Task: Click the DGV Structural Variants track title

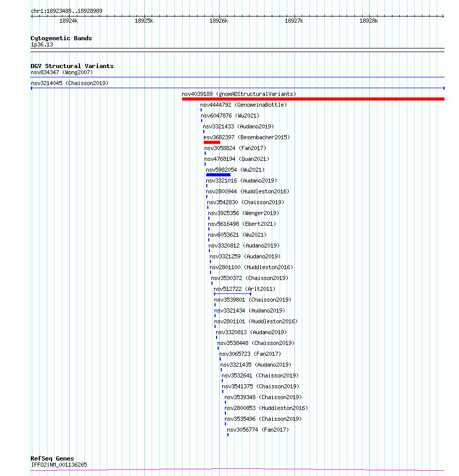Action: (x=72, y=66)
